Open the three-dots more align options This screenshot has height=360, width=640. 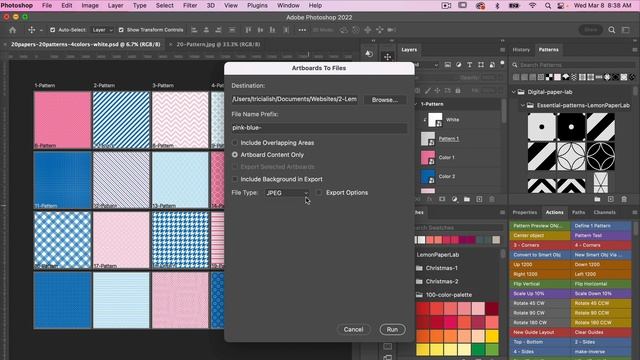click(302, 30)
